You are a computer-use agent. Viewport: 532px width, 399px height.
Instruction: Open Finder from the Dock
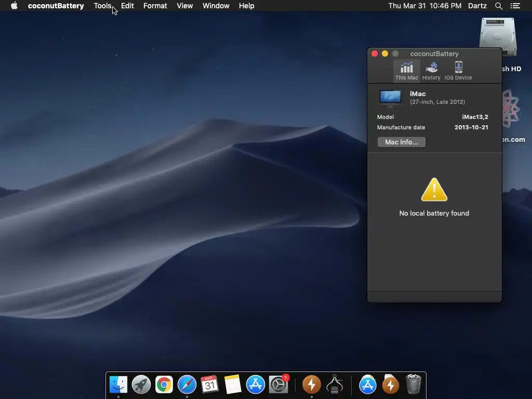(x=118, y=384)
